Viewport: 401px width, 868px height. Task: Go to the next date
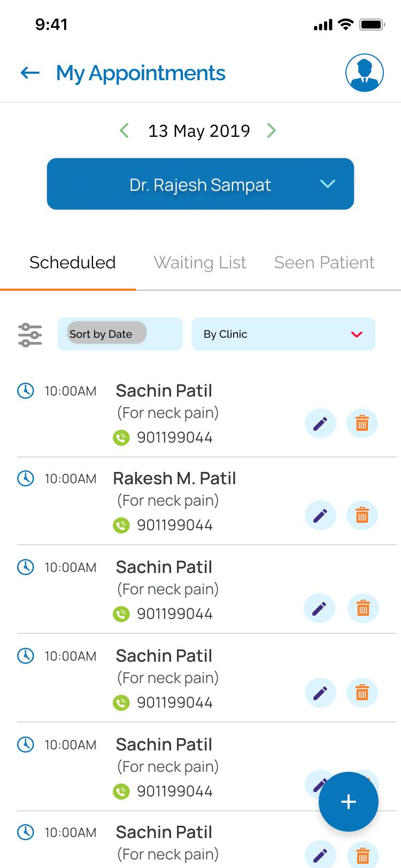click(x=271, y=130)
